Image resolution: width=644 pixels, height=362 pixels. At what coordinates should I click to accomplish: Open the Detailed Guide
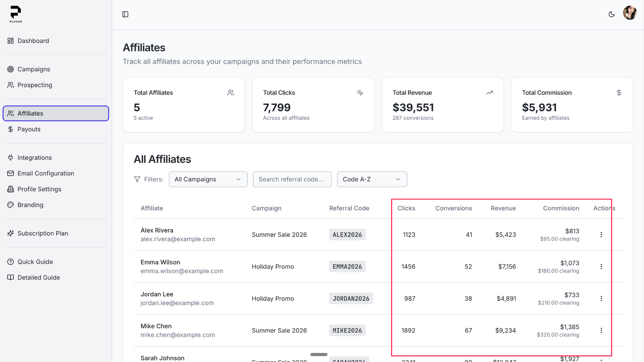click(x=56, y=278)
